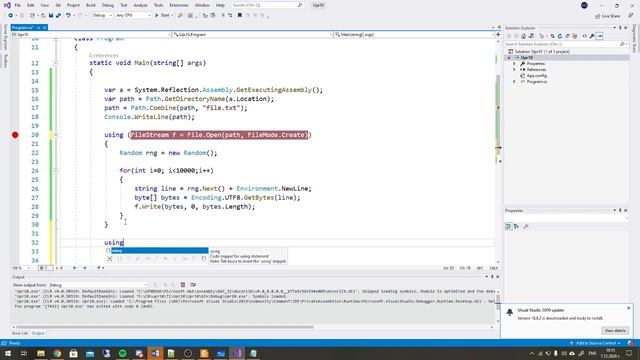Toggle the breakpoint on line 20
The image size is (640, 360).
pos(15,135)
